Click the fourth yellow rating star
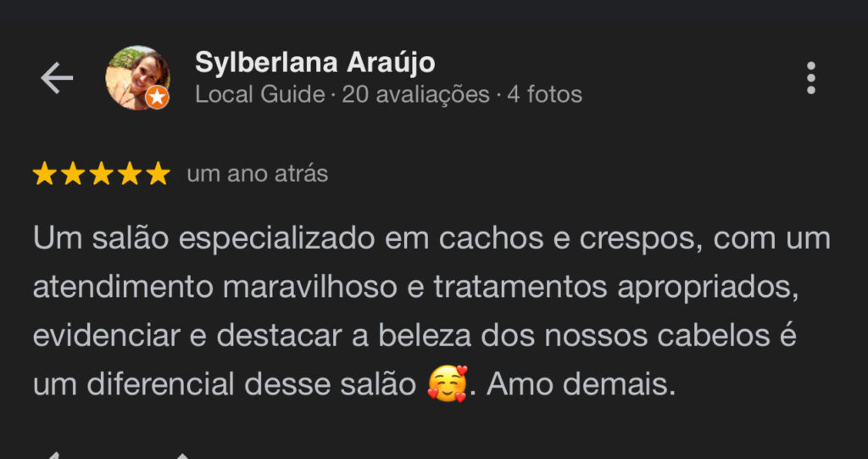This screenshot has height=459, width=868. pyautogui.click(x=130, y=174)
